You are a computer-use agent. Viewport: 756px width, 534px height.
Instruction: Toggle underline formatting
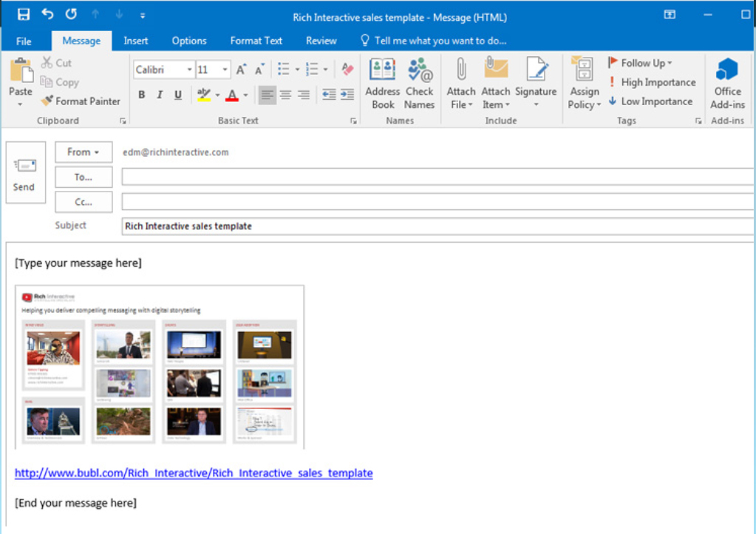pyautogui.click(x=178, y=95)
